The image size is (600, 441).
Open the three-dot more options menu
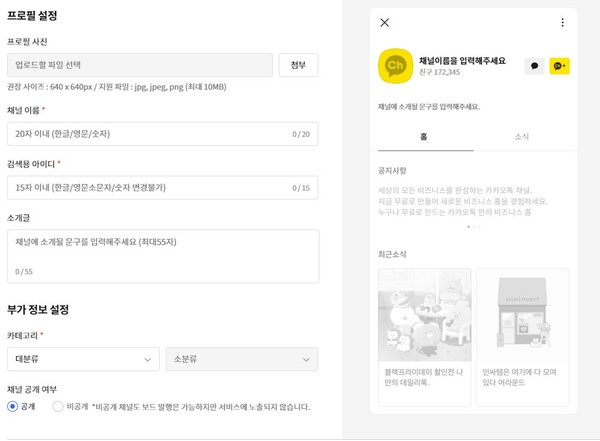click(562, 23)
